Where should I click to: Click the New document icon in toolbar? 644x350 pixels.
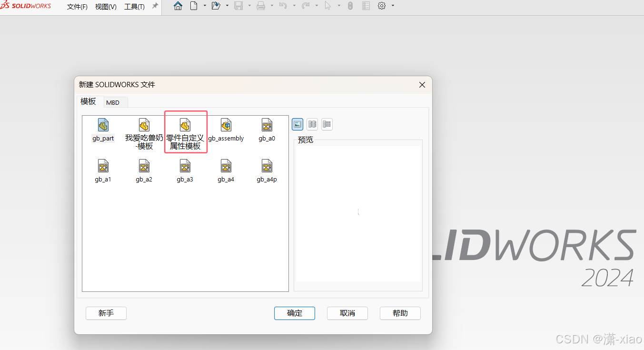(x=194, y=6)
